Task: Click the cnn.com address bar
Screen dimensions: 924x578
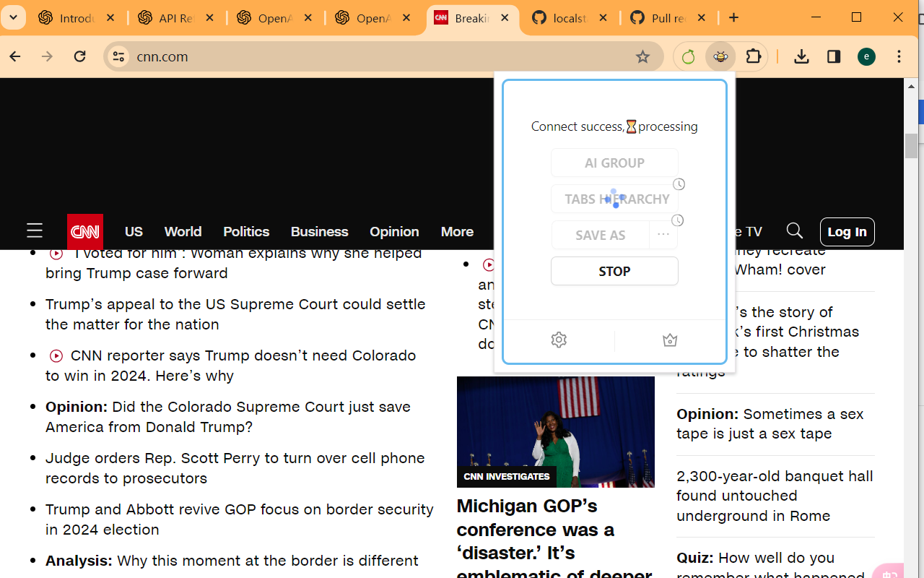Action: click(x=383, y=56)
